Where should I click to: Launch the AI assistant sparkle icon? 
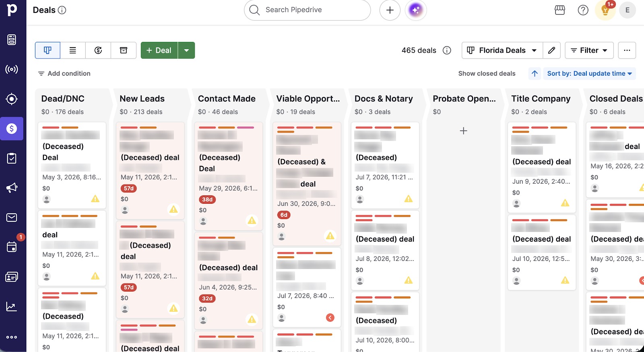416,10
